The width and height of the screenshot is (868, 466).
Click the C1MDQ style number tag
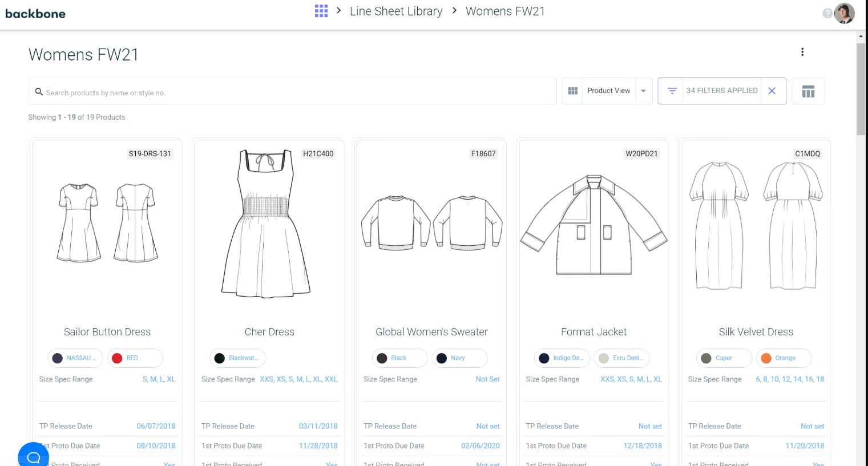coord(808,153)
